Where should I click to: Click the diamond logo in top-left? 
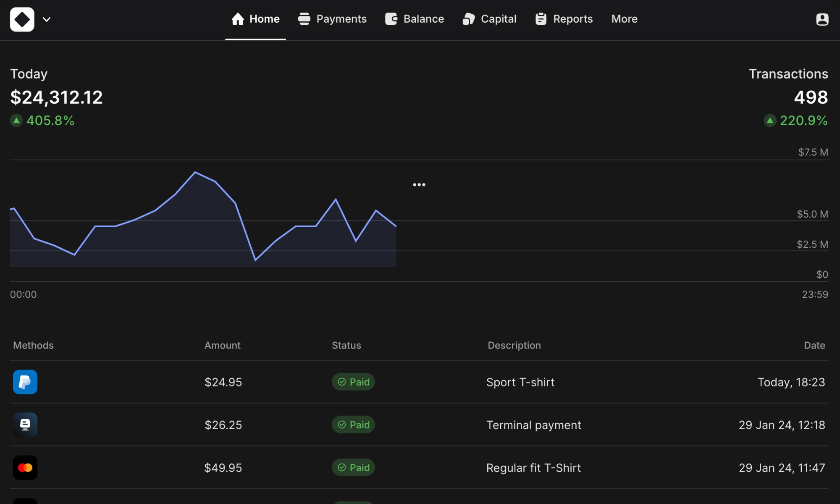[22, 19]
